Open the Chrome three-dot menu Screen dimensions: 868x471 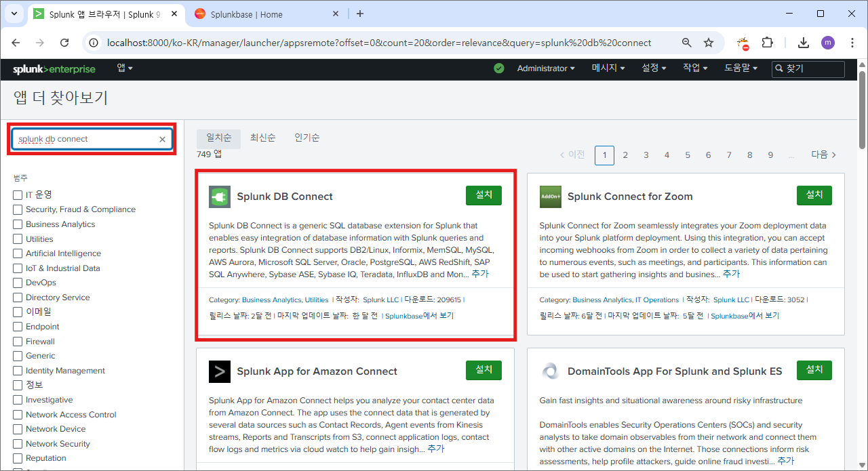[852, 43]
